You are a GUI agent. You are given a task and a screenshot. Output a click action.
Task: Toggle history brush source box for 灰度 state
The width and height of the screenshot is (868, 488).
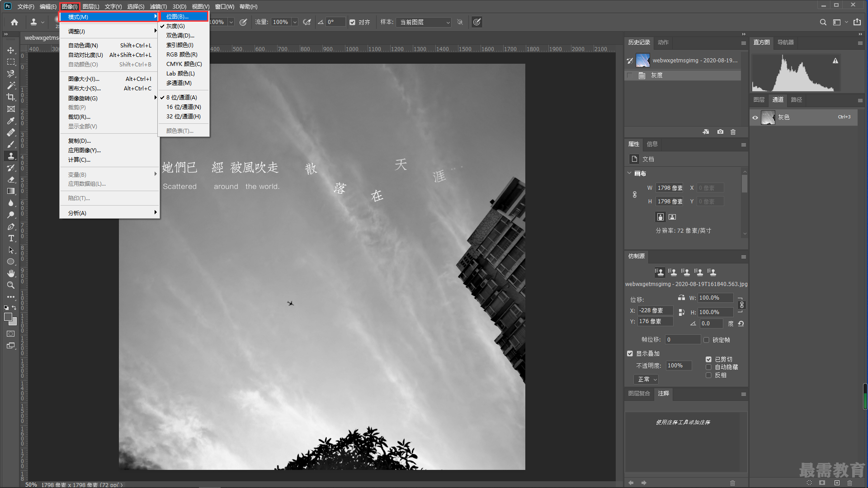pyautogui.click(x=630, y=75)
